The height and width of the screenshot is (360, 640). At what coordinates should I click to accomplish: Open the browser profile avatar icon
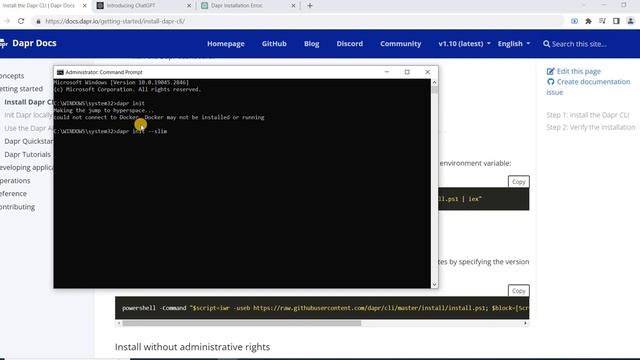(x=630, y=21)
